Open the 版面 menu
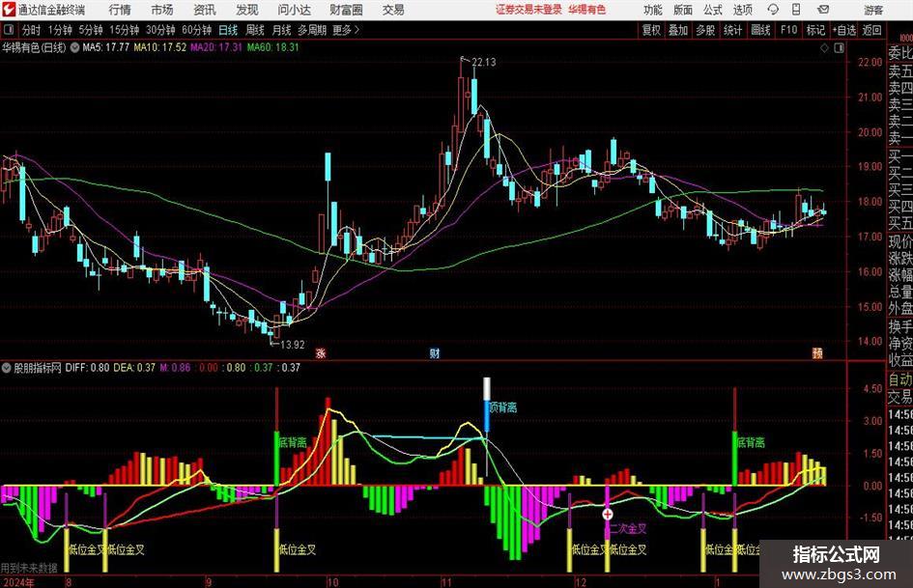The image size is (913, 588). coord(683,10)
